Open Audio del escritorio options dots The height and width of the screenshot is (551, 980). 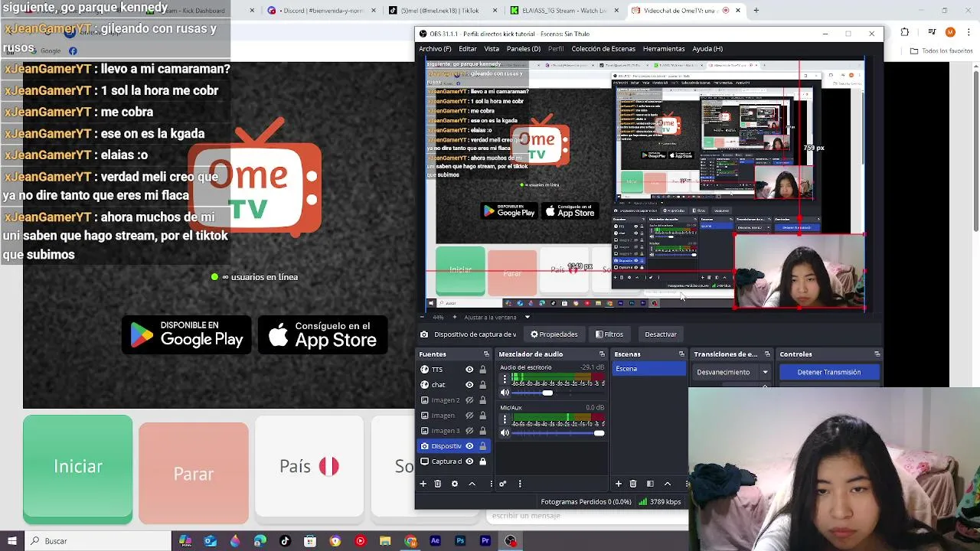pos(505,379)
